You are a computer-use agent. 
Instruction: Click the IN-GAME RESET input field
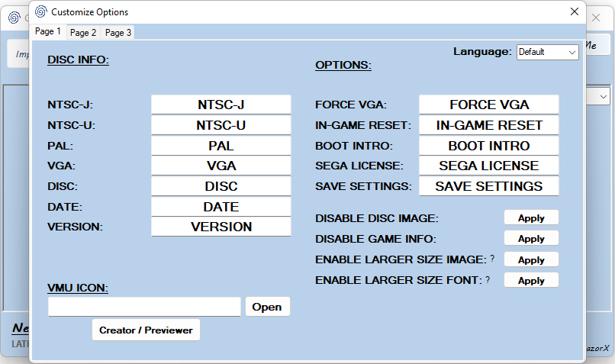(488, 125)
